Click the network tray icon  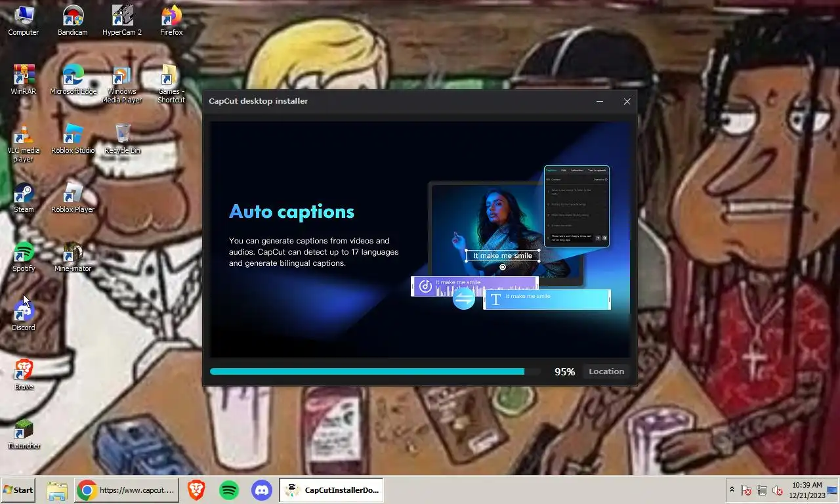[762, 490]
